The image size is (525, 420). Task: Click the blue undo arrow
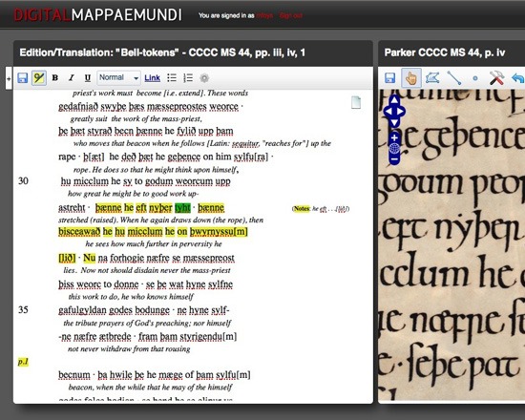click(x=518, y=78)
